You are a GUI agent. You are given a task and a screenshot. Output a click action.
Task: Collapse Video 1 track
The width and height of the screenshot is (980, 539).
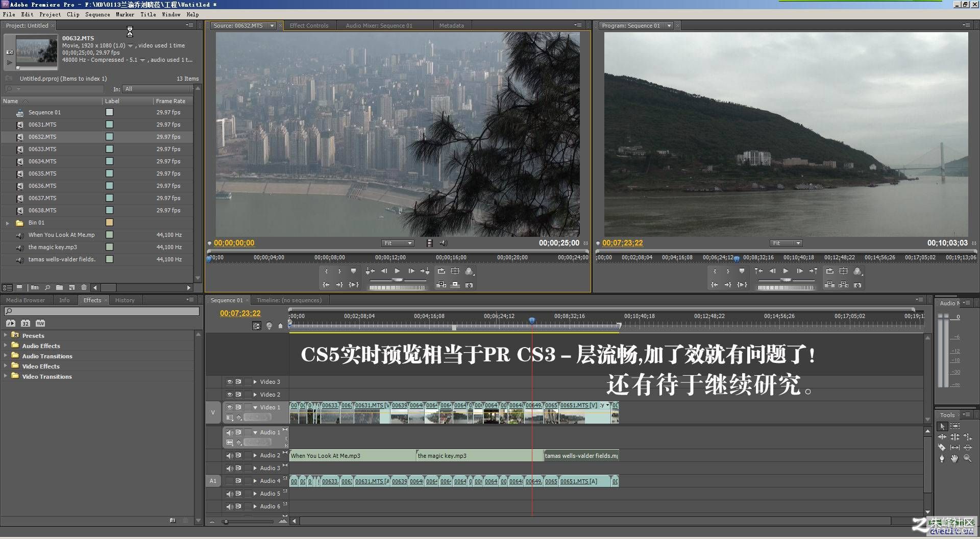tap(255, 407)
